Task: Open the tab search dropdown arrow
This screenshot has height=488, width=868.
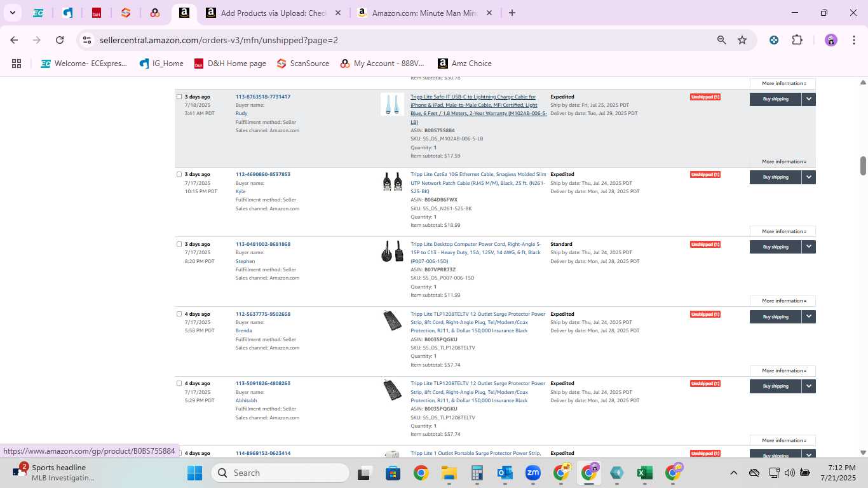Action: 12,13
